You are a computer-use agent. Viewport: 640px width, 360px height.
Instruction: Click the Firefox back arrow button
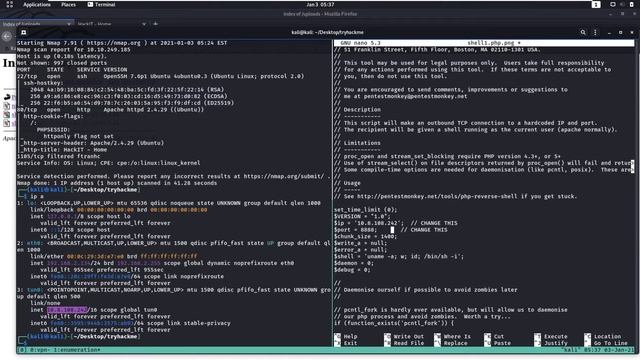[x=7, y=37]
